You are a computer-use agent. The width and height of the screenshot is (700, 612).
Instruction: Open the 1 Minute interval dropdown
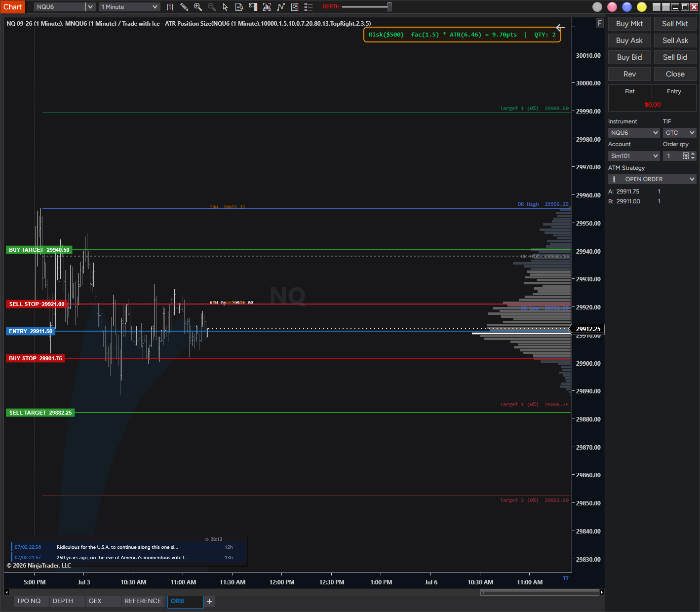(129, 7)
